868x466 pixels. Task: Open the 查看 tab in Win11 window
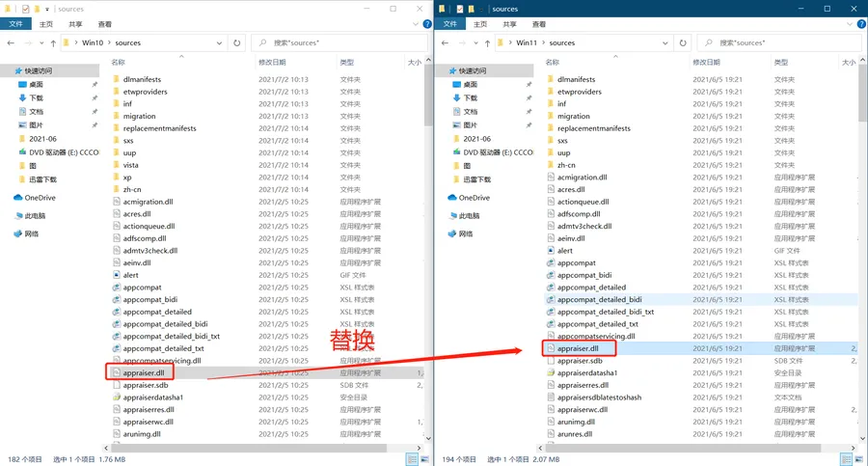point(538,24)
